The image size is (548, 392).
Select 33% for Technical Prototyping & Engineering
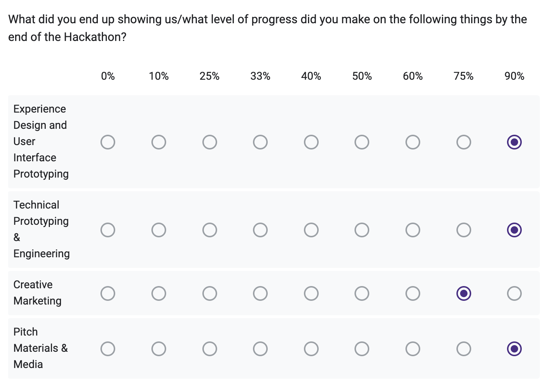(260, 230)
